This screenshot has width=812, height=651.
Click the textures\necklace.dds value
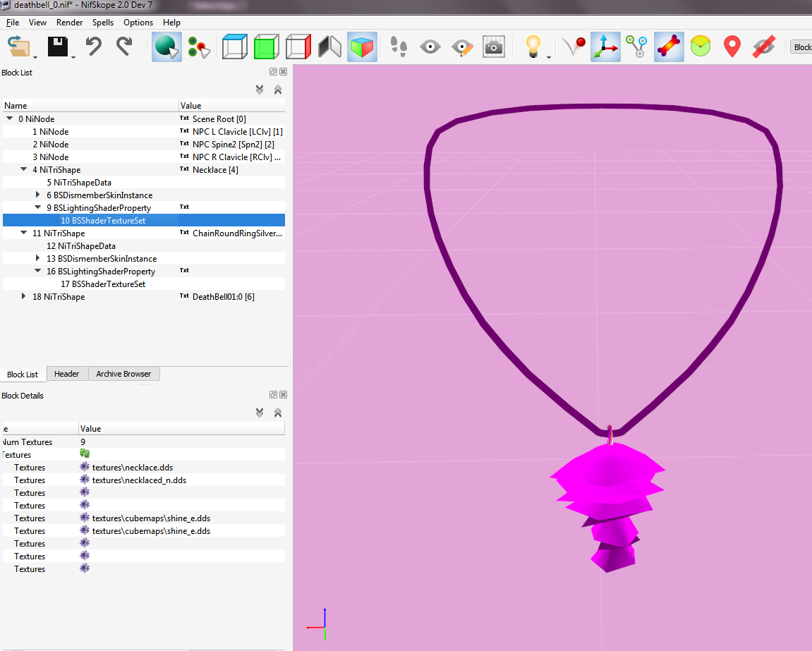pyautogui.click(x=133, y=467)
